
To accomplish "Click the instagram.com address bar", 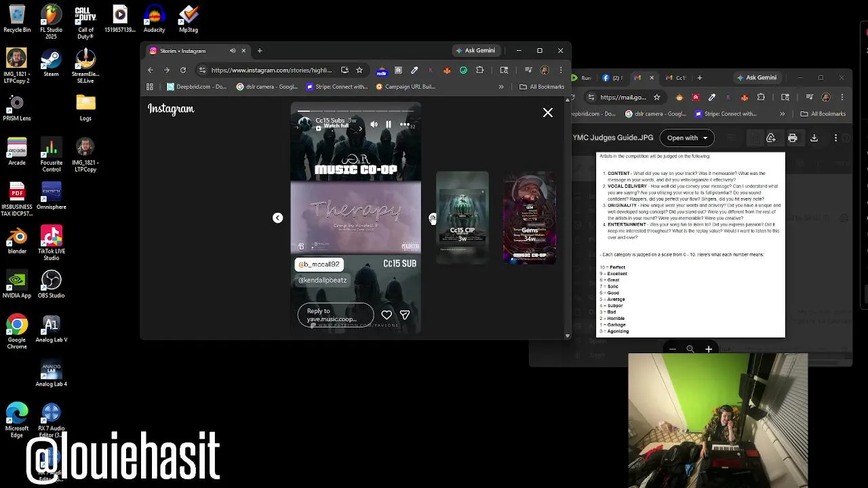I will pyautogui.click(x=271, y=70).
